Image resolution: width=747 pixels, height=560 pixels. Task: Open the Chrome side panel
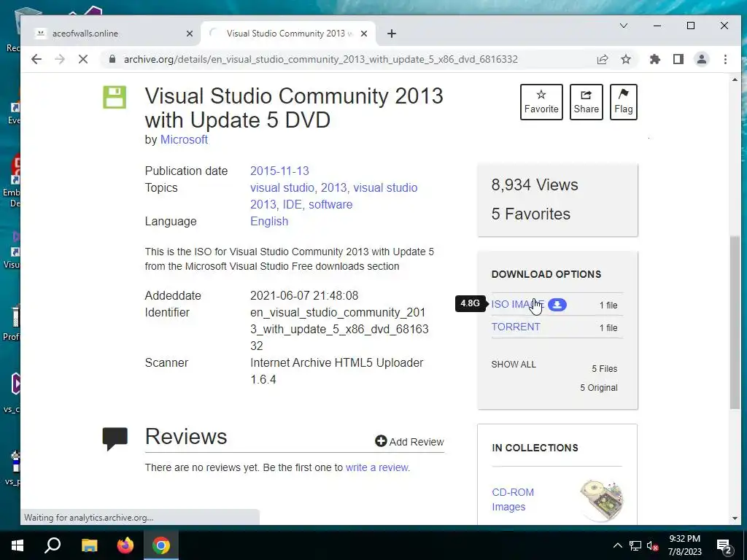[678, 59]
